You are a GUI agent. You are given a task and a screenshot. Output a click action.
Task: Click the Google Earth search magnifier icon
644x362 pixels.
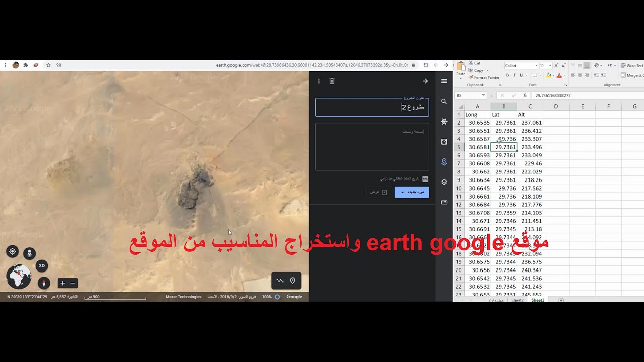click(444, 102)
